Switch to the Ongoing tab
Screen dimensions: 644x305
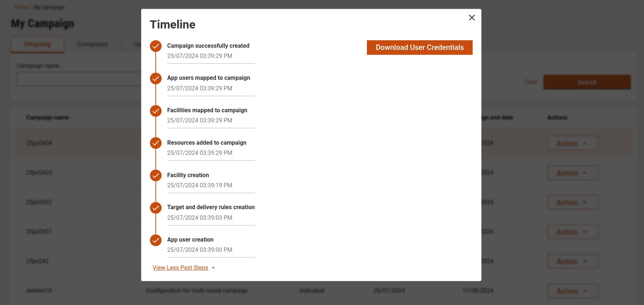click(38, 44)
